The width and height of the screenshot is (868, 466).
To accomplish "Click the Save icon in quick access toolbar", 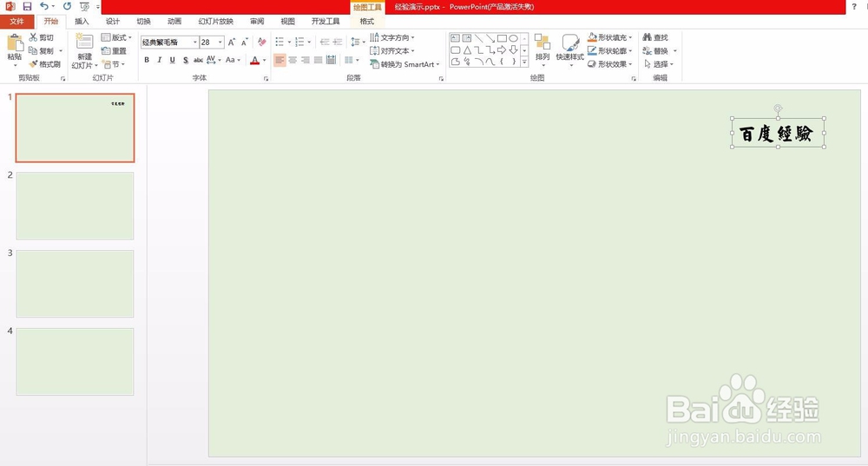I will point(27,7).
